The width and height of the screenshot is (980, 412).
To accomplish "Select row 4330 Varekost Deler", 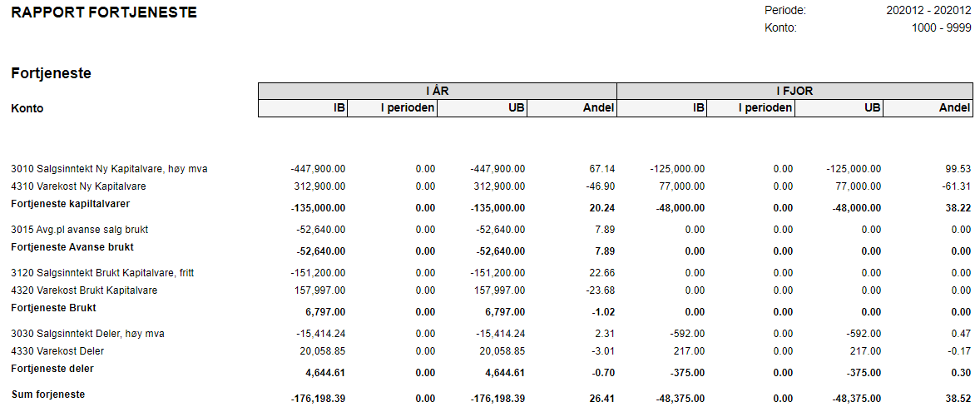I will tap(492, 350).
